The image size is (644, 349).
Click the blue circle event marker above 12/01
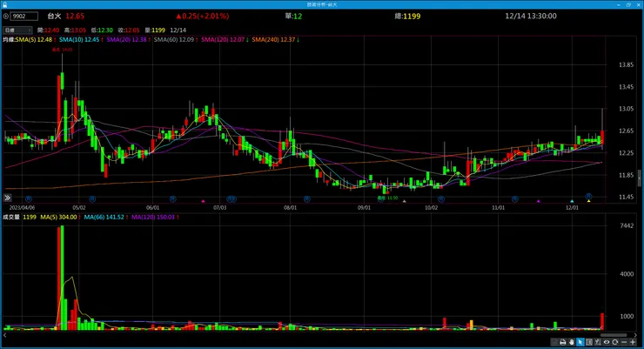click(x=588, y=196)
